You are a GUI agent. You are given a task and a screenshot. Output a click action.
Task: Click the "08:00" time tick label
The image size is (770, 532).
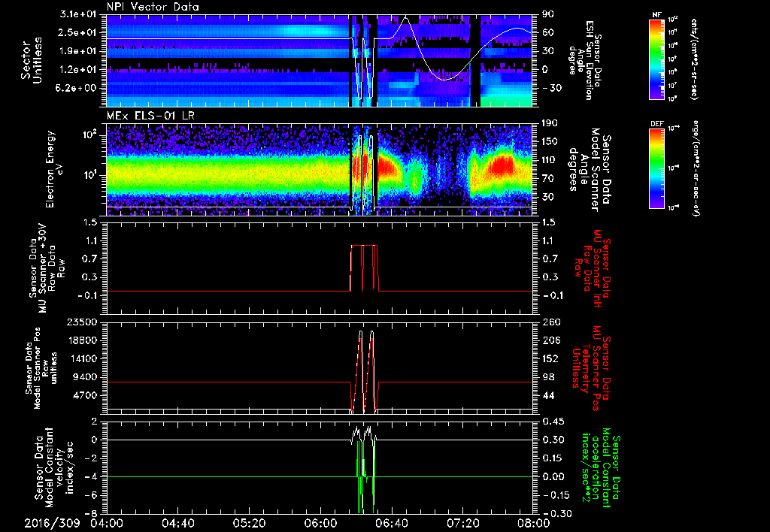click(533, 523)
